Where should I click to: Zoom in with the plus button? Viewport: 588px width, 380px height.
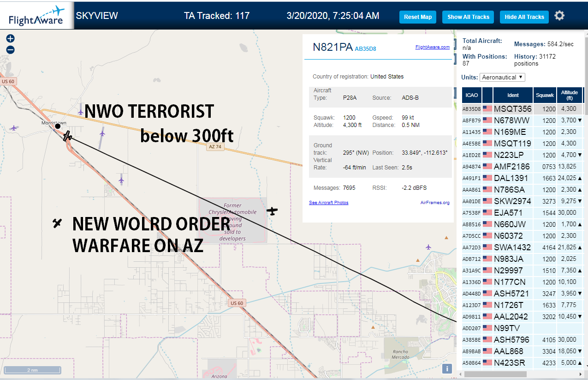[x=10, y=39]
